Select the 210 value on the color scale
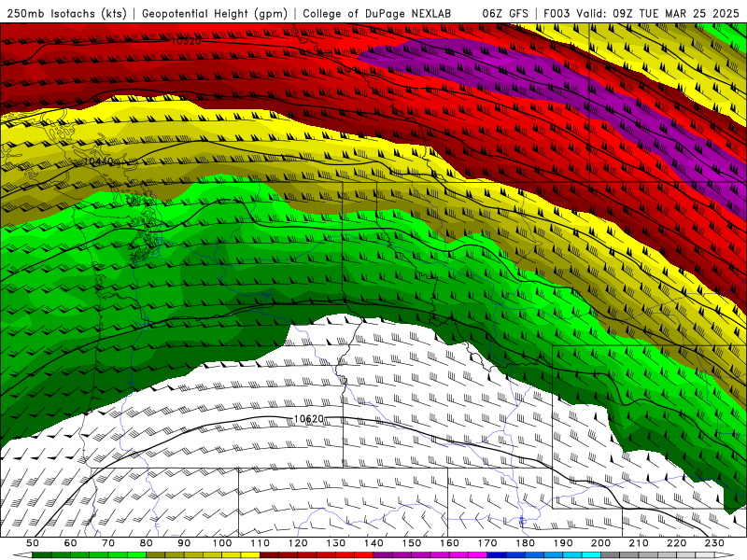Screen dimensions: 747x560 [640, 543]
